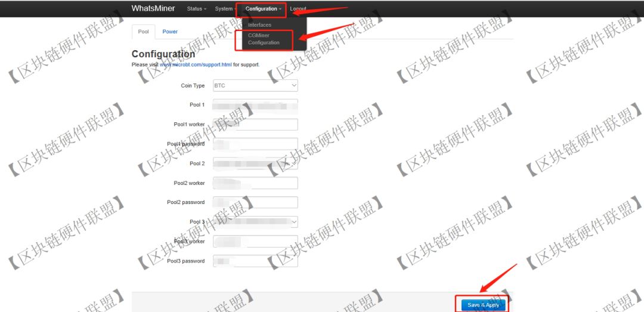644x312 pixels.
Task: Open the Configuration menu
Action: (x=264, y=8)
